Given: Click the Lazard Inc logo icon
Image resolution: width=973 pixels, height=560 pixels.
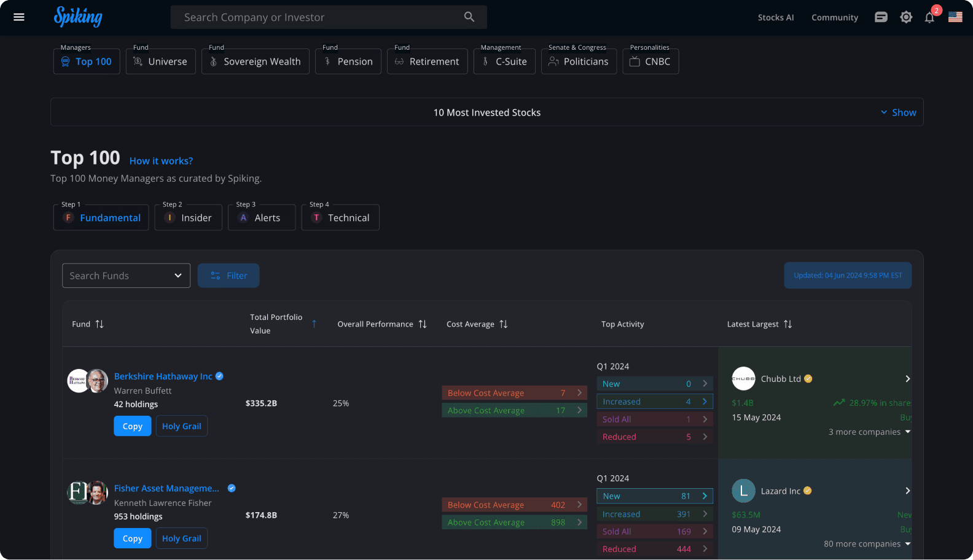Looking at the screenshot, I should 743,491.
